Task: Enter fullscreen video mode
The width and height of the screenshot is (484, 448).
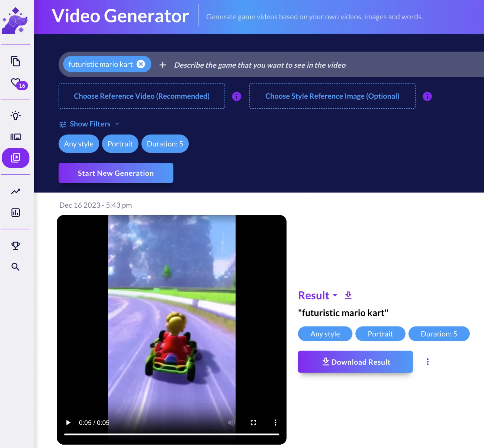Action: click(x=254, y=423)
